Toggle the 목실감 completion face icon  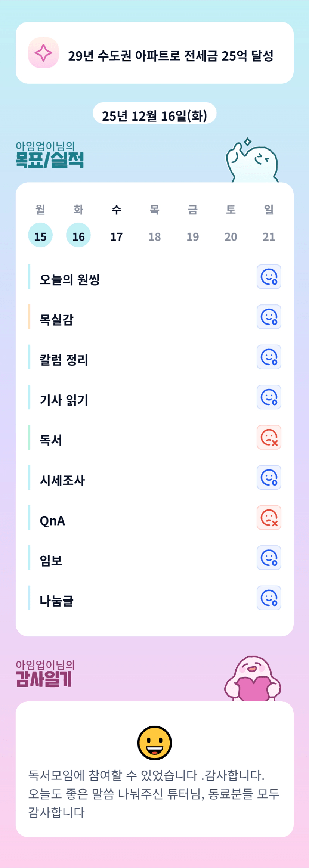(269, 317)
